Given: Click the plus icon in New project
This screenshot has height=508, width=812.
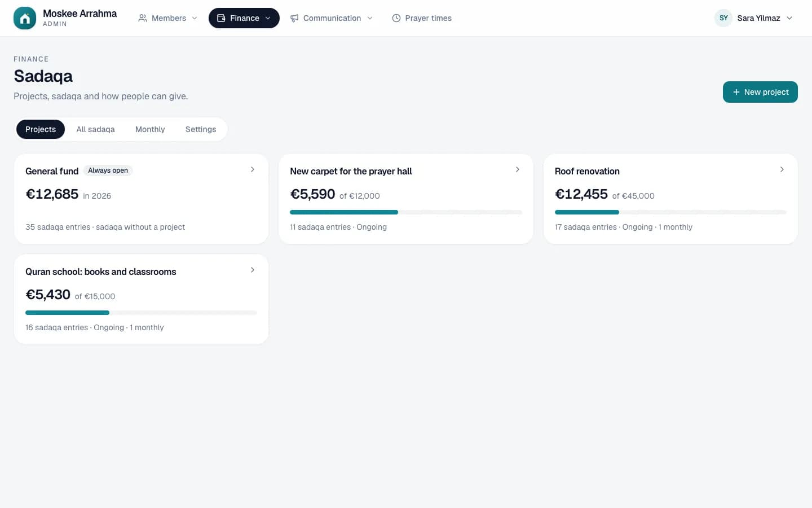Looking at the screenshot, I should (736, 92).
